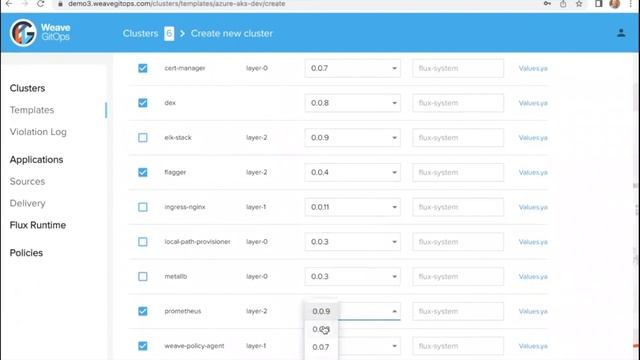The image size is (640, 360).
Task: Click the browser share icon
Action: pos(563,4)
